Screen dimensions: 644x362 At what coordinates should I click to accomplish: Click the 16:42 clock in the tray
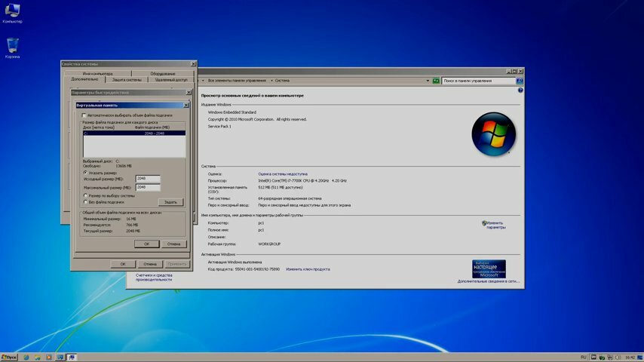tap(630, 357)
